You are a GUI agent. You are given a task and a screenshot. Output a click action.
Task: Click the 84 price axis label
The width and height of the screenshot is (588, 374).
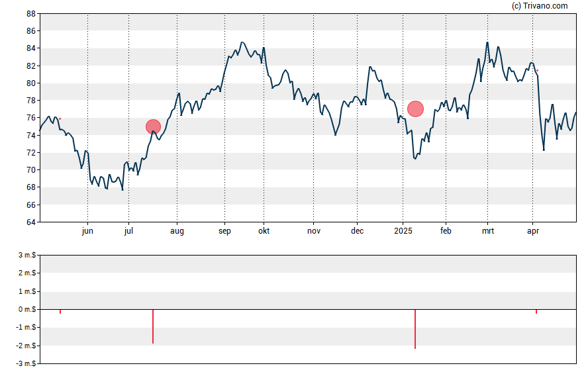click(x=30, y=48)
